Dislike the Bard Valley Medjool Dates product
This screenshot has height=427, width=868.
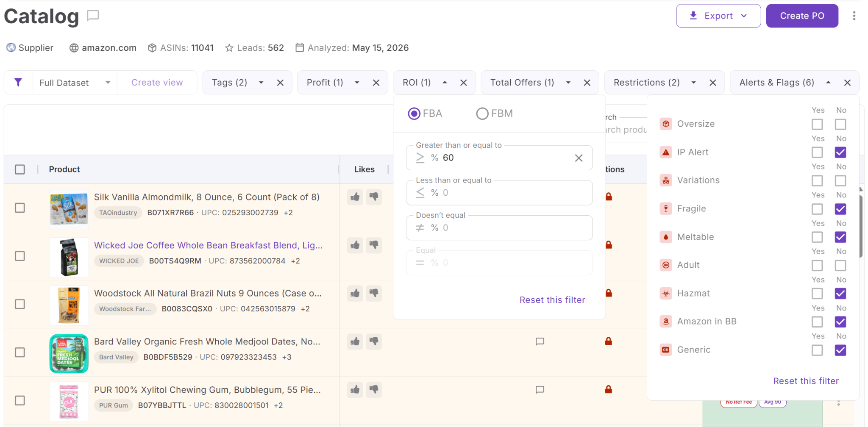(x=374, y=341)
